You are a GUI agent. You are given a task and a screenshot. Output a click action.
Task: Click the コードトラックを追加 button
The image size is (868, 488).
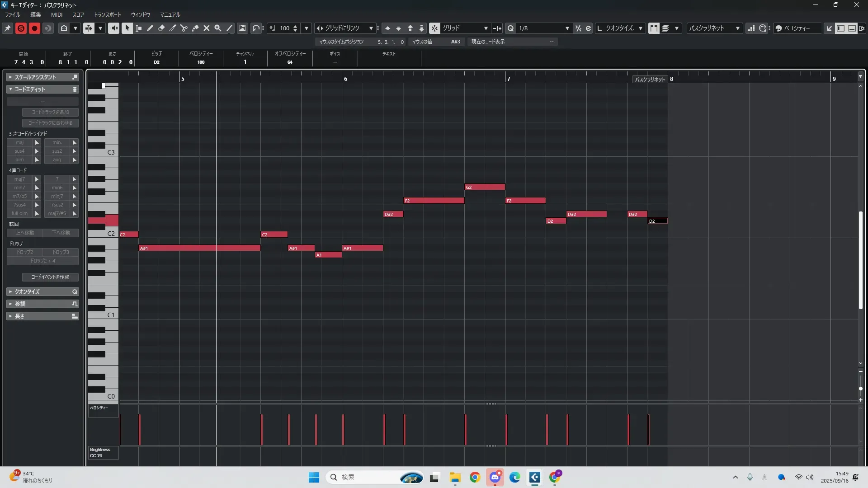[x=50, y=112]
